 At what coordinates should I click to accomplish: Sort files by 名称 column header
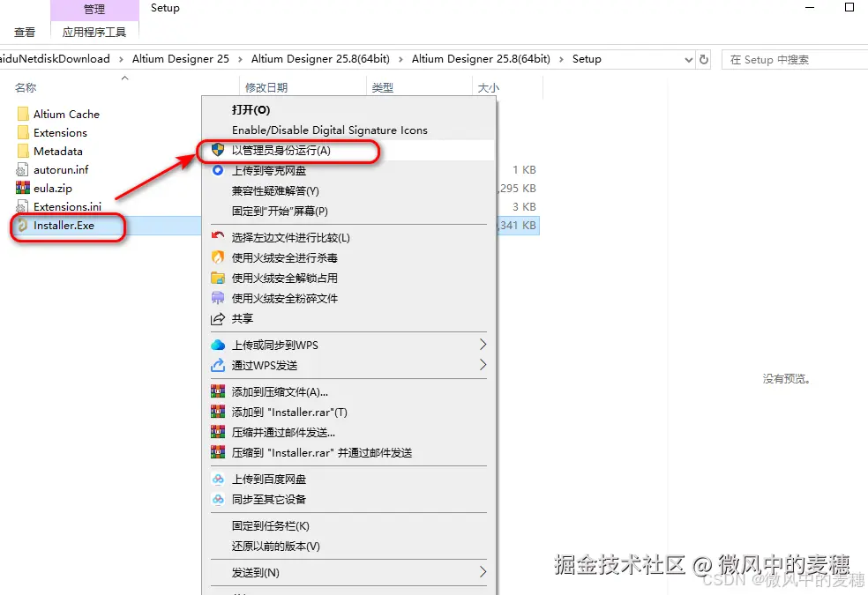[26, 87]
